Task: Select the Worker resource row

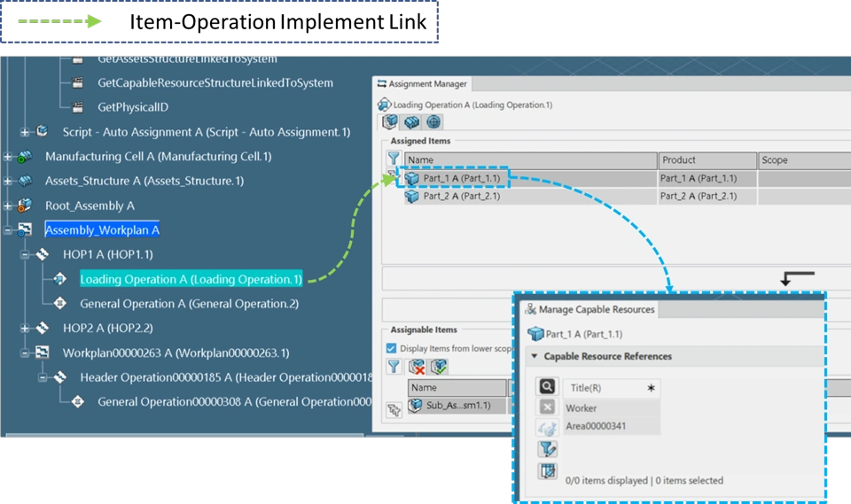Action: point(612,408)
